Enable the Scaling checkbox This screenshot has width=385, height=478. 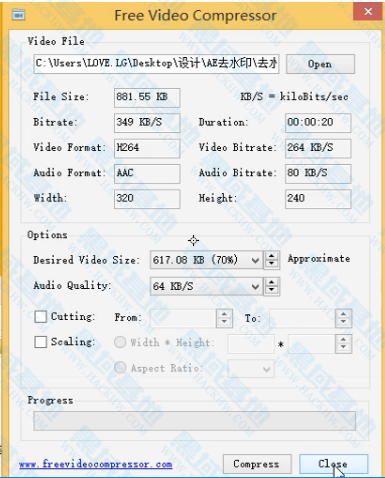[x=40, y=342]
